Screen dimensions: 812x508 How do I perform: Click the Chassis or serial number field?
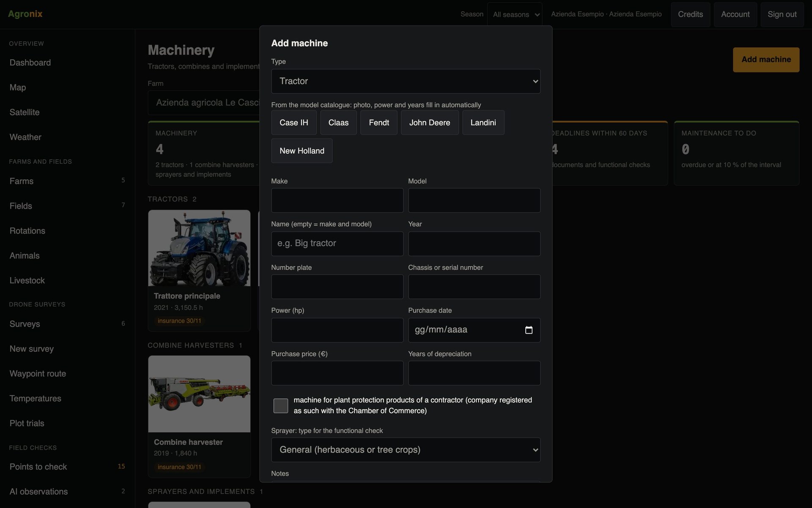tap(474, 287)
